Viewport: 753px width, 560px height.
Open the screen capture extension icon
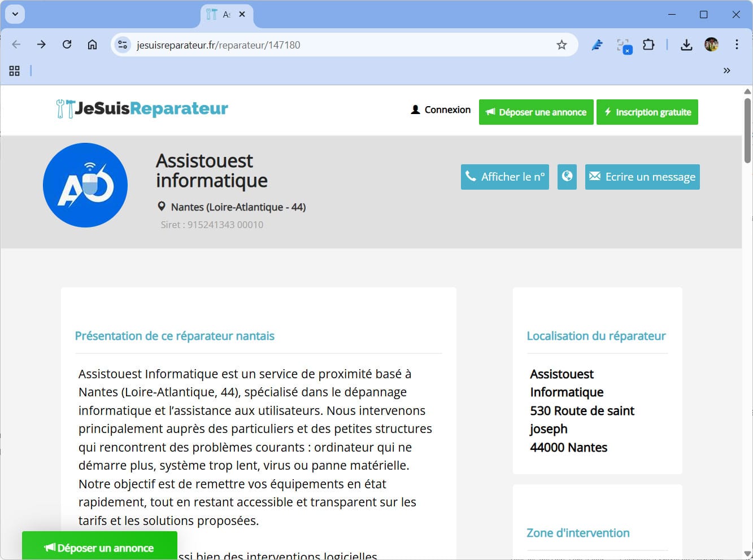pos(624,45)
